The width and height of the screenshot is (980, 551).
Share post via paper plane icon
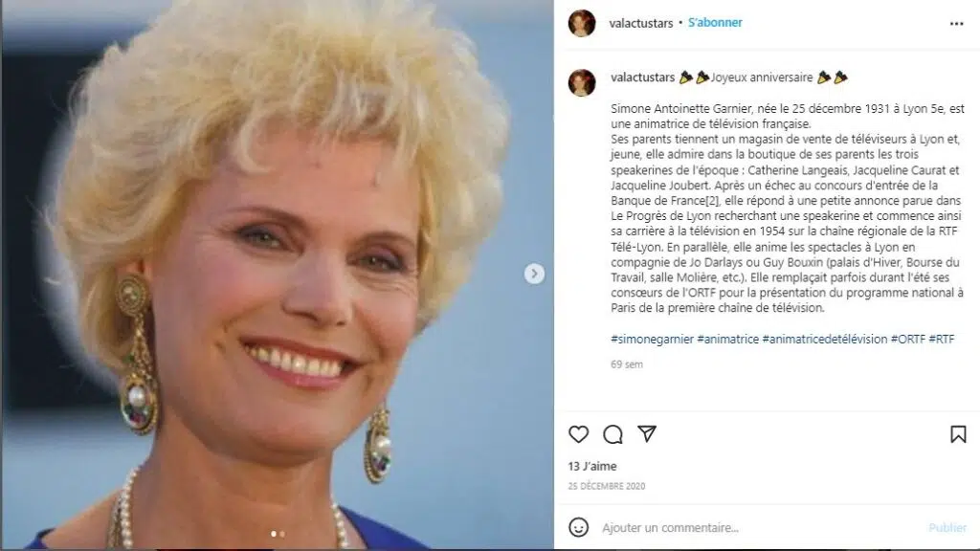tap(647, 433)
